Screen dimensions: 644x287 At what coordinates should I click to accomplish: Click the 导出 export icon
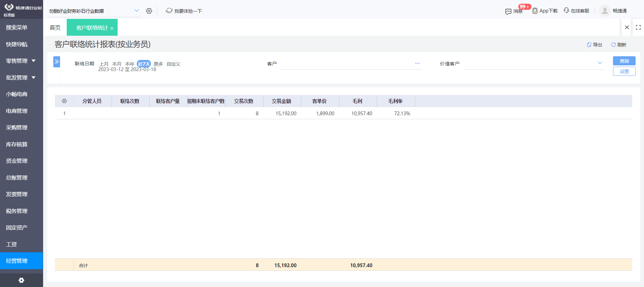pos(589,45)
